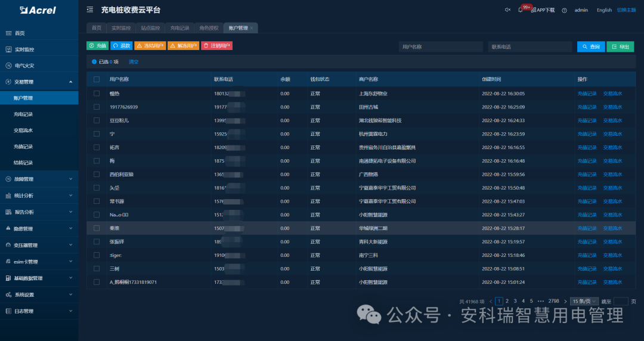Click 清空 to clear the selection
Image resolution: width=644 pixels, height=341 pixels.
click(x=134, y=62)
